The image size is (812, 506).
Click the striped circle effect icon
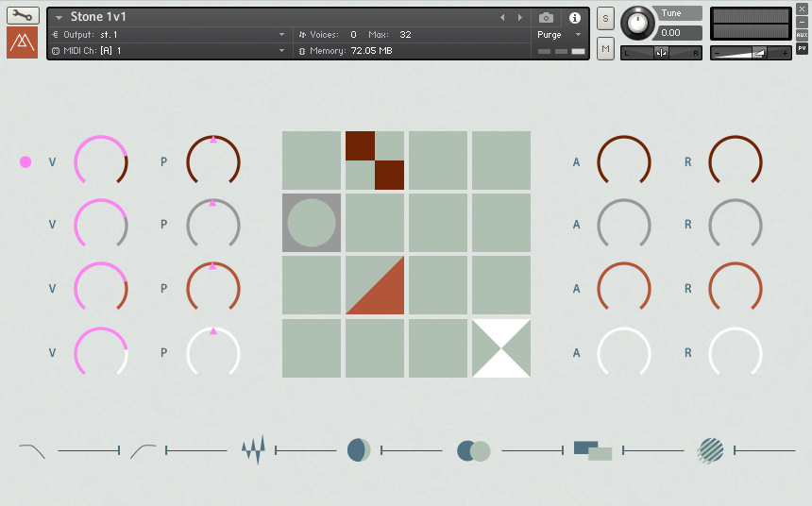710,450
